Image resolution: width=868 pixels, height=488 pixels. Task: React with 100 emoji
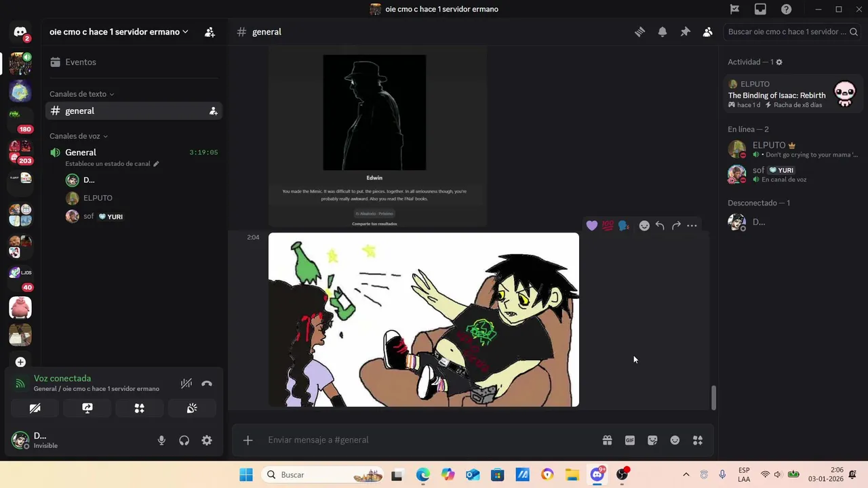[608, 226]
